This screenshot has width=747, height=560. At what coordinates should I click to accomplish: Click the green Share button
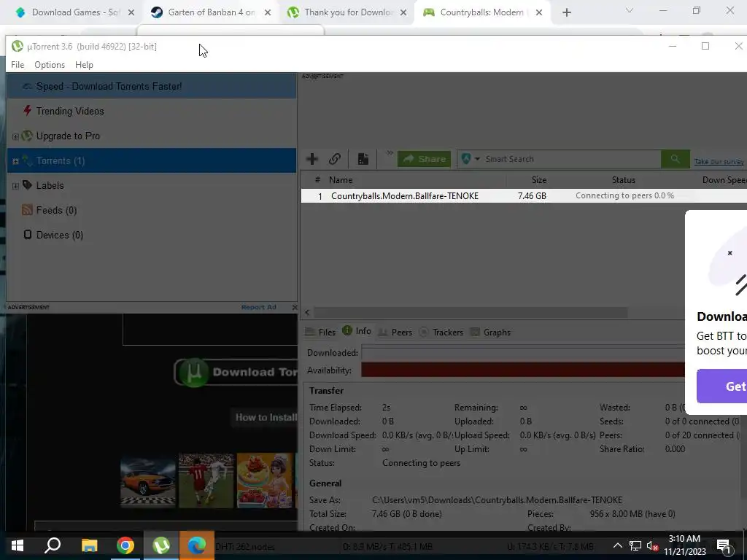pyautogui.click(x=424, y=158)
